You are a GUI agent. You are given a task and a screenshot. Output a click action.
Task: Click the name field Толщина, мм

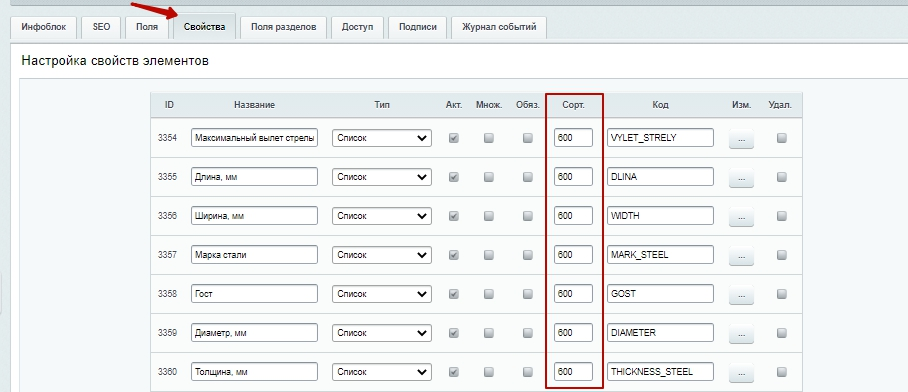(254, 372)
